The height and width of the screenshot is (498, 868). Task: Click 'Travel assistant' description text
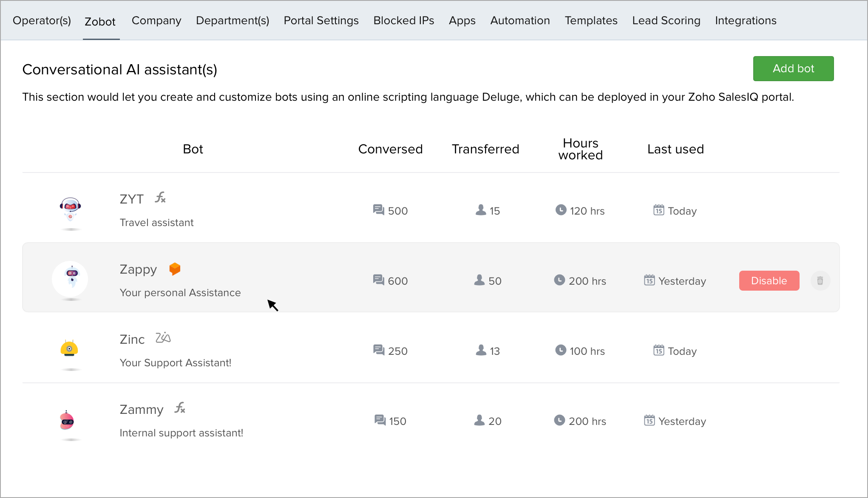(156, 222)
